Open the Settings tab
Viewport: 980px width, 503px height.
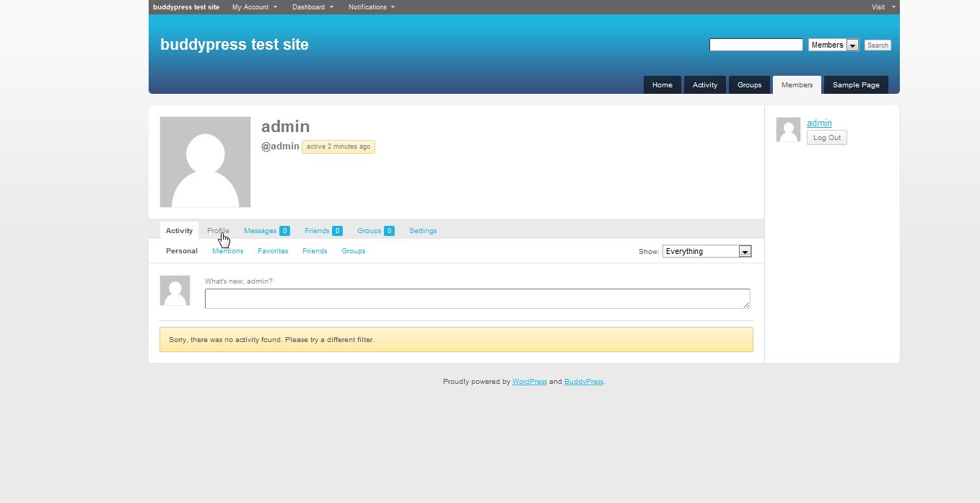click(423, 231)
